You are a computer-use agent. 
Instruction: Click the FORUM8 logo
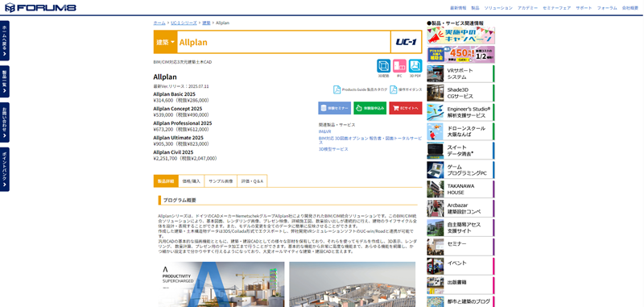click(40, 7)
